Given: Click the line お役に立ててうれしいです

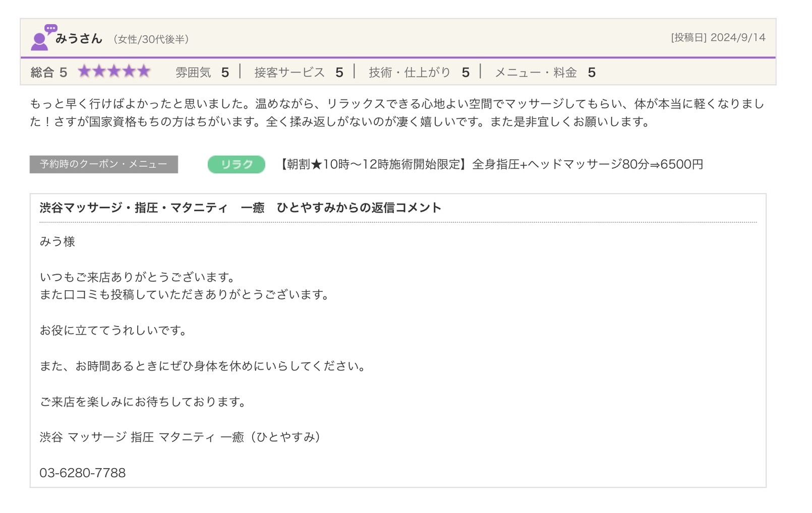Looking at the screenshot, I should click(114, 331).
